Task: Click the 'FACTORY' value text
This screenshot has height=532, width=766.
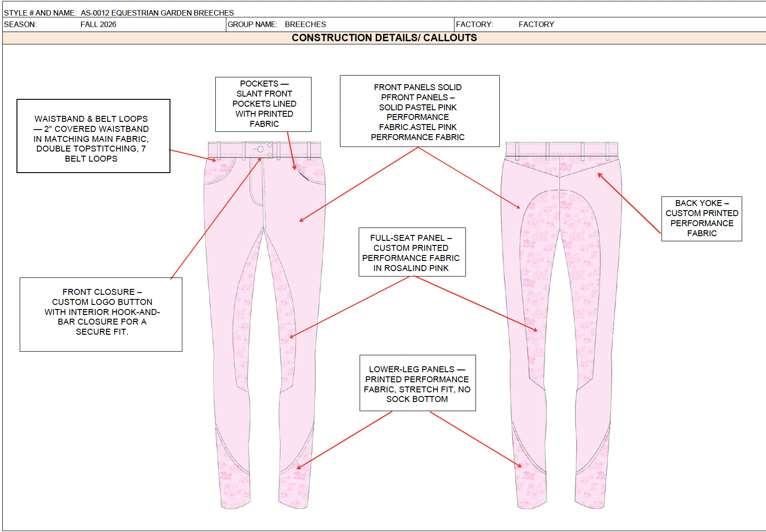Action: point(536,24)
